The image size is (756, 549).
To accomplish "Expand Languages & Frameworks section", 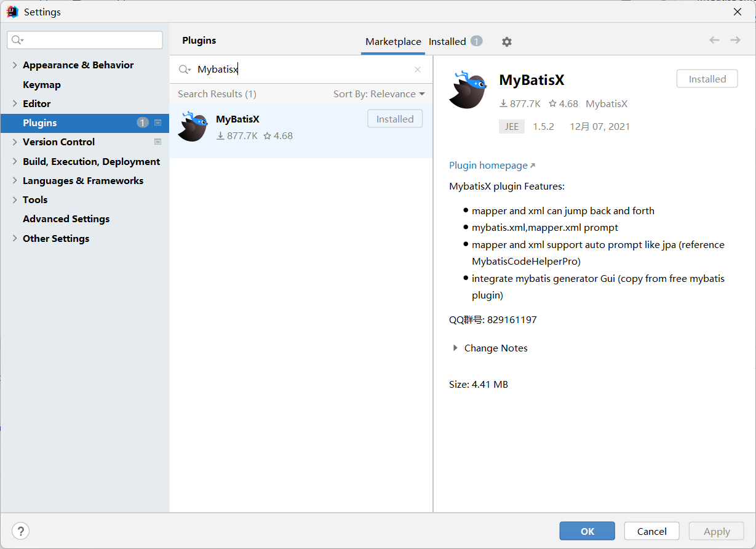I will [15, 180].
